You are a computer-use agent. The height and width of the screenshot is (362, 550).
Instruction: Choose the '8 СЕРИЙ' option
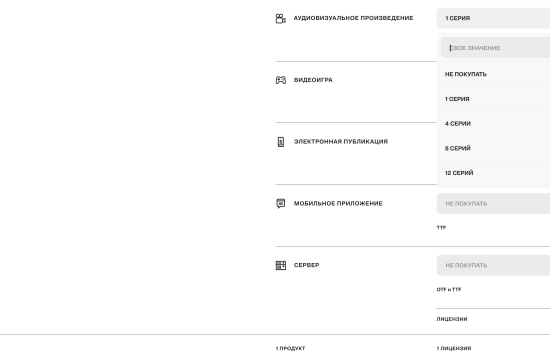click(493, 148)
